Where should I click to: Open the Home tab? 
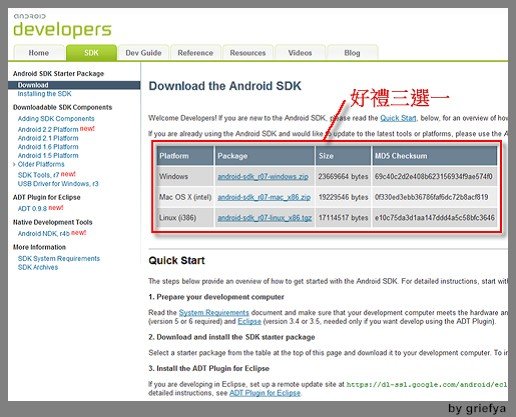point(39,53)
